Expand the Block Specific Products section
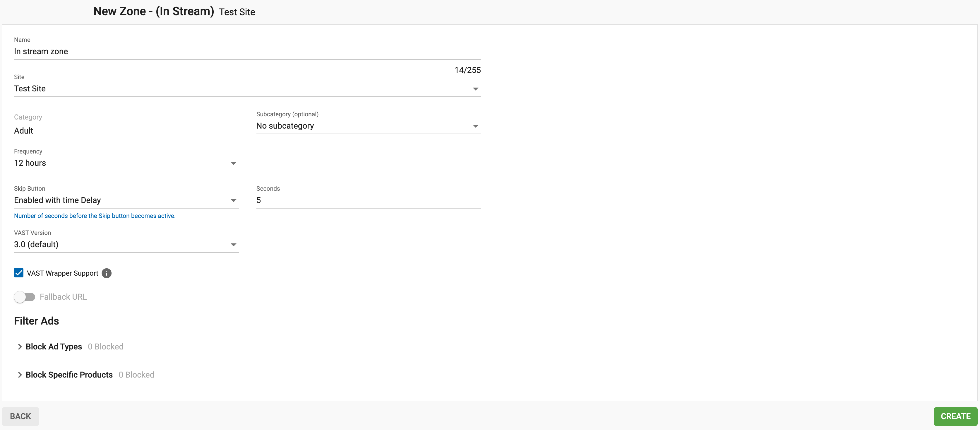Screen dimensions: 980x430 click(x=20, y=375)
